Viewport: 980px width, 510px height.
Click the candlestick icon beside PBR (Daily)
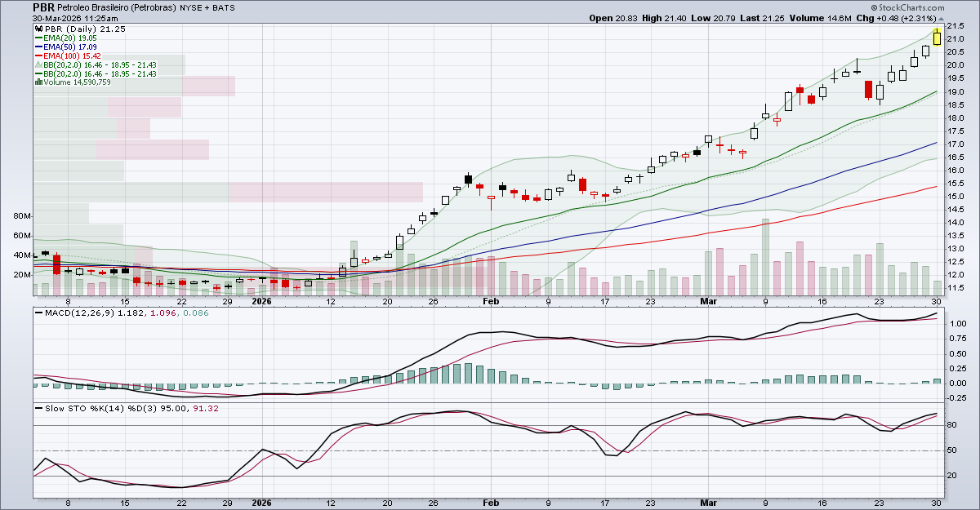(x=38, y=29)
